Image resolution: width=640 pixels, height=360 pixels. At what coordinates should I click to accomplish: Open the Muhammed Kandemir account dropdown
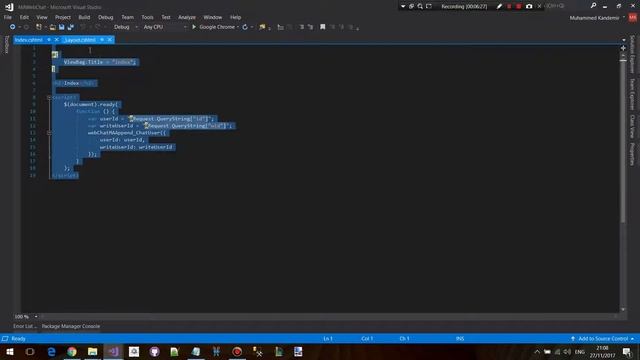(597, 18)
